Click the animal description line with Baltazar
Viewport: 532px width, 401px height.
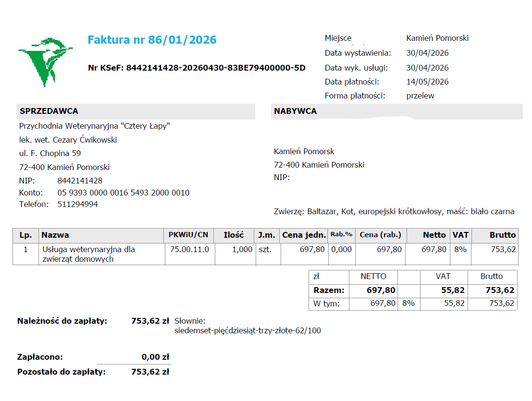pos(394,211)
